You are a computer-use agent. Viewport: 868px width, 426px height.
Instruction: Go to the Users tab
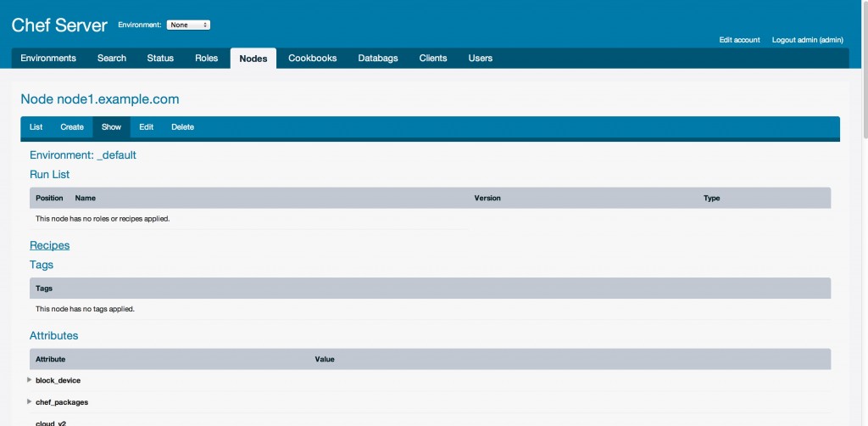tap(480, 59)
